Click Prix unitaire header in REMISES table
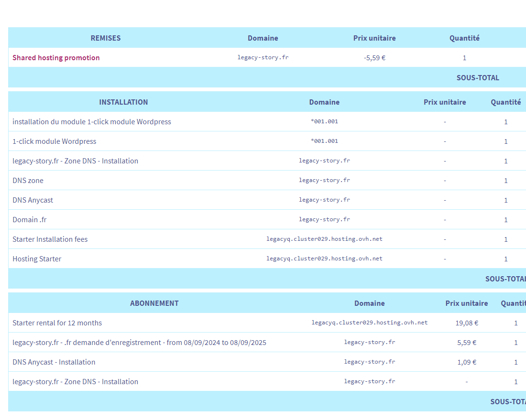This screenshot has width=526, height=420. 374,38
